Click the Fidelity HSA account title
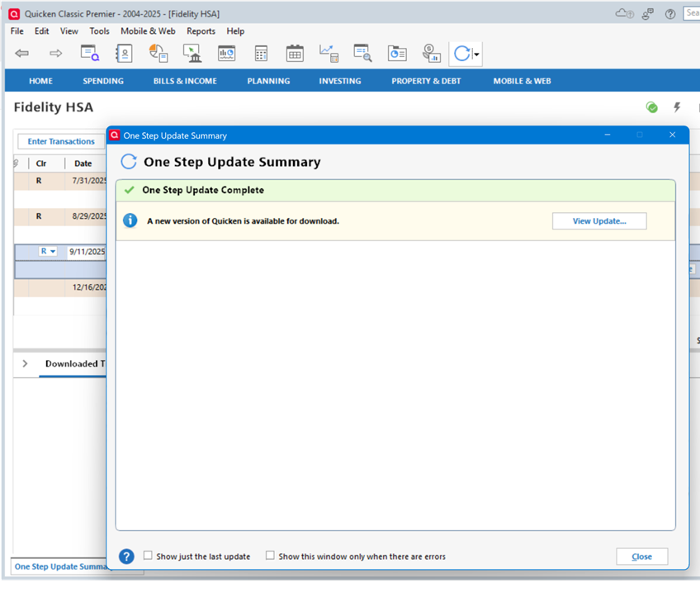The image size is (700, 592). [54, 107]
